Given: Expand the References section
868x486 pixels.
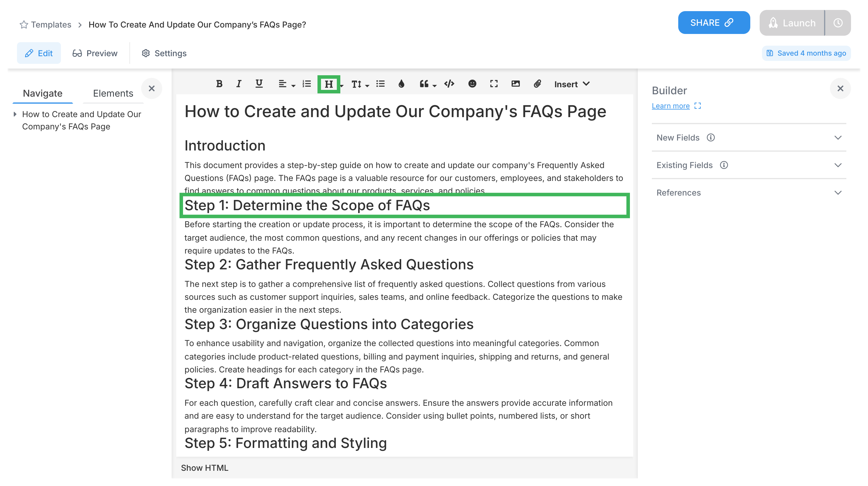Looking at the screenshot, I should pos(838,193).
